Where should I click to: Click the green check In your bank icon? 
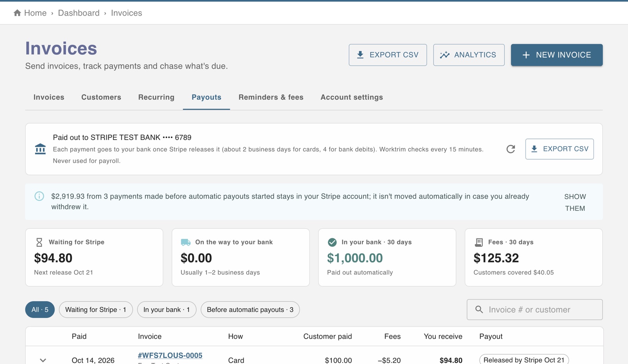tap(332, 242)
